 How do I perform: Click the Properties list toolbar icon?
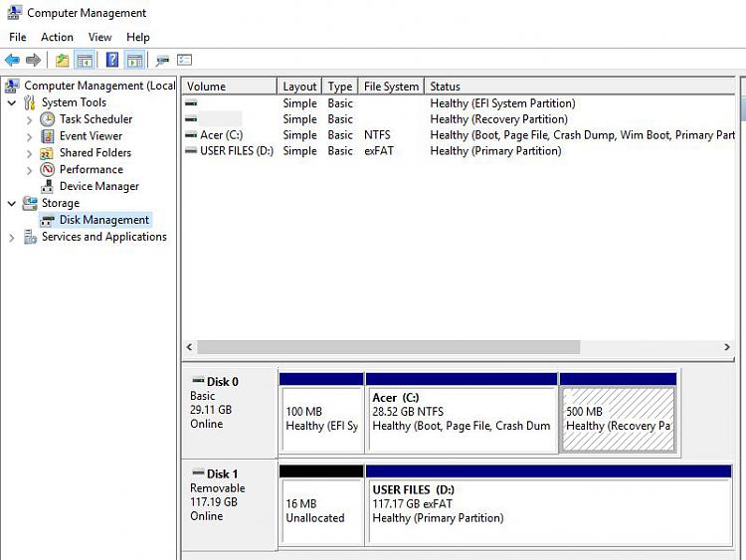point(184,60)
